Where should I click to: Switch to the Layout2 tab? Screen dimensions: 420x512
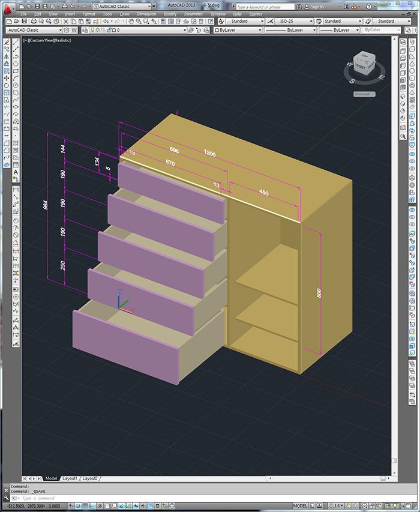click(90, 478)
